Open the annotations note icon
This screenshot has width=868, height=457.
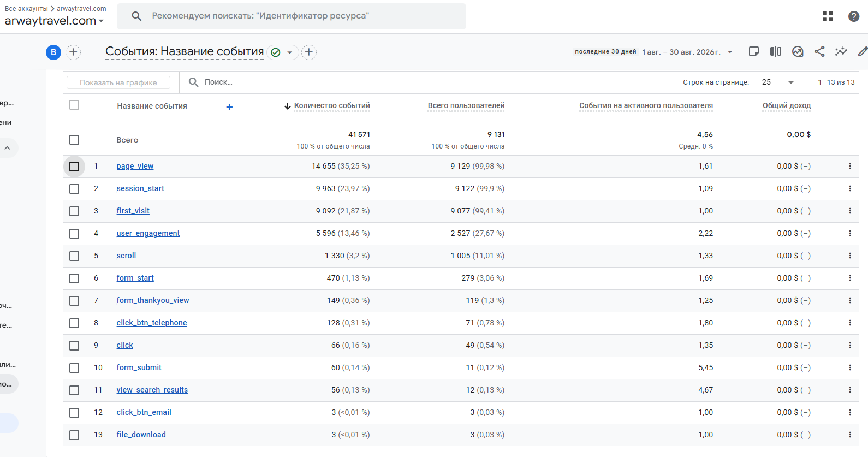point(754,51)
